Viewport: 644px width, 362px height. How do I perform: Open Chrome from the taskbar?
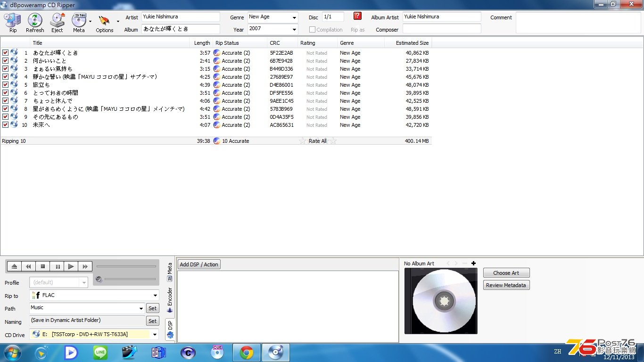246,353
